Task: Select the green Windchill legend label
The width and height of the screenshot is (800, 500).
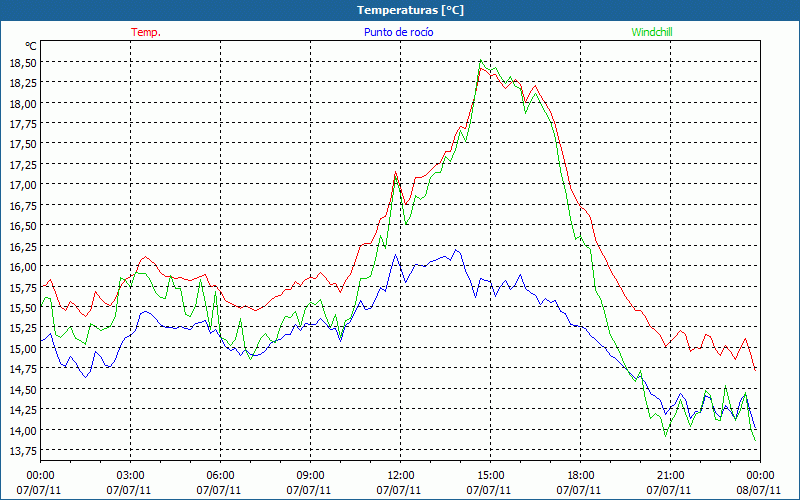Action: pyautogui.click(x=652, y=32)
